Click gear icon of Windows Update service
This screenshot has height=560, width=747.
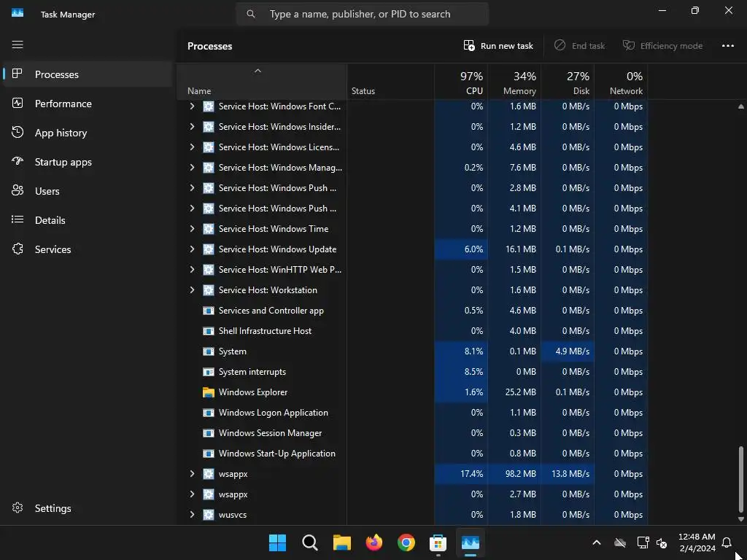[x=208, y=249]
